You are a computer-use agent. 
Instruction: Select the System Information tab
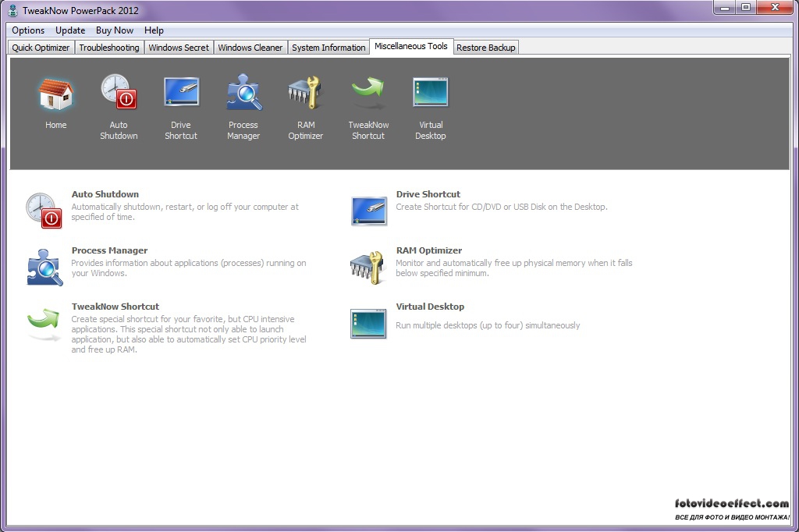coord(328,48)
